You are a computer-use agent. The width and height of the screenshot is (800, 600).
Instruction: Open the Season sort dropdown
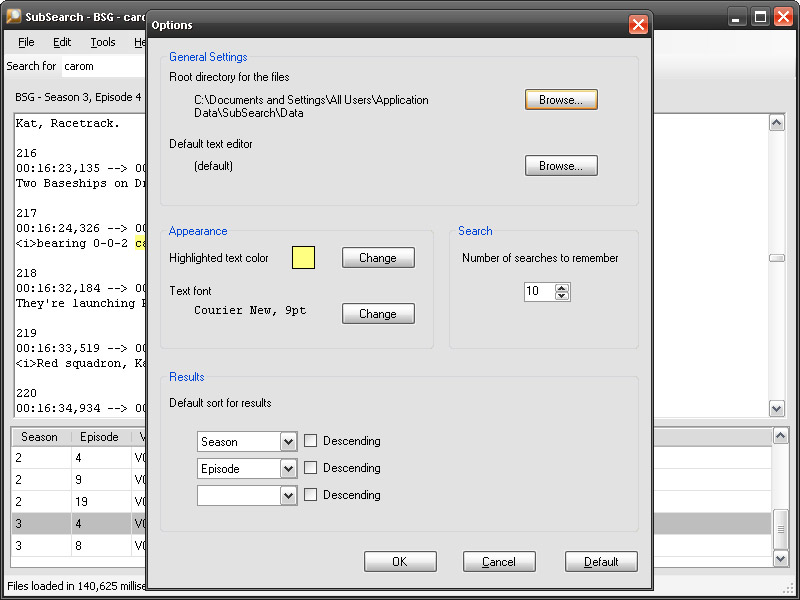(x=289, y=441)
